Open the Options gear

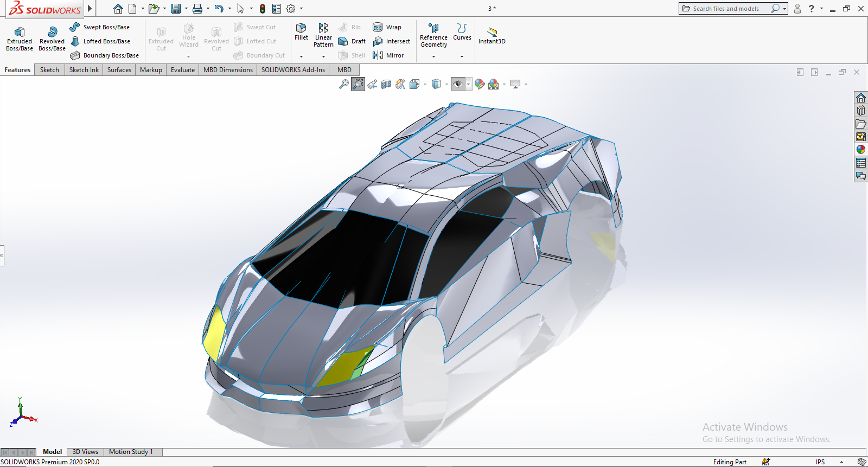coord(291,9)
